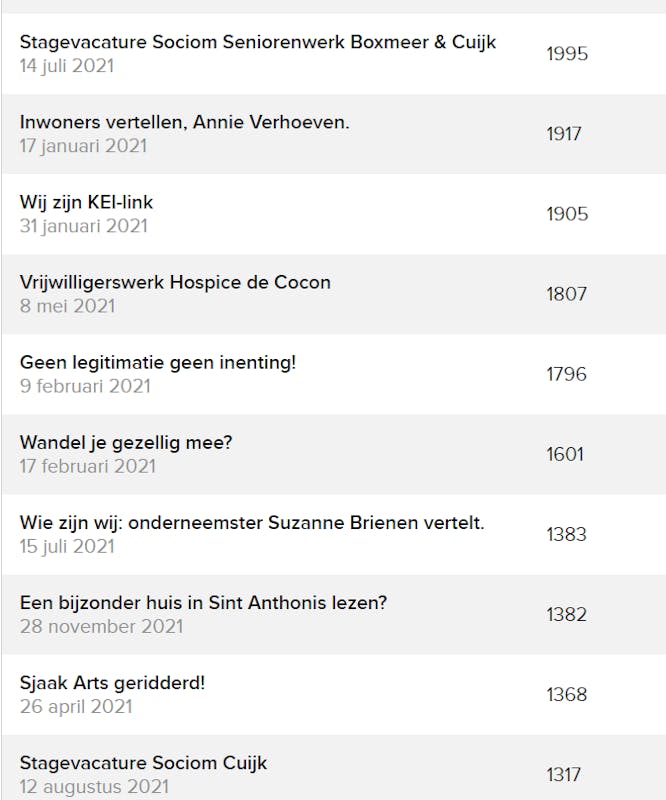666x800 pixels.
Task: Select 'Geen legitimatie geen inenting!' article
Action: click(158, 362)
